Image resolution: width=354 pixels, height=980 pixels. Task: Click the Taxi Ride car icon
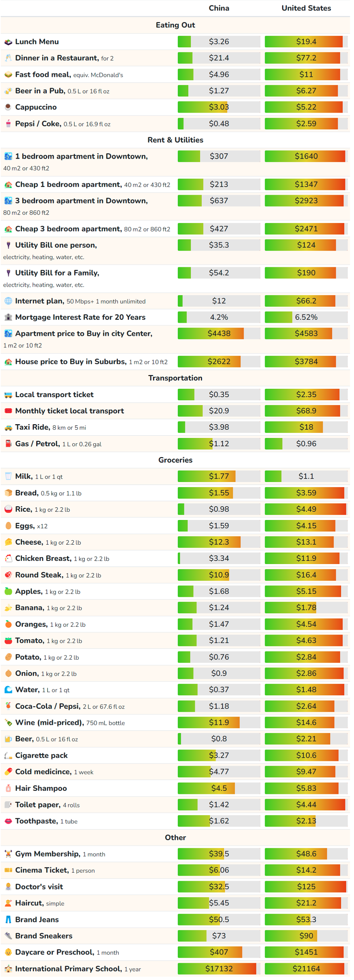(8, 427)
